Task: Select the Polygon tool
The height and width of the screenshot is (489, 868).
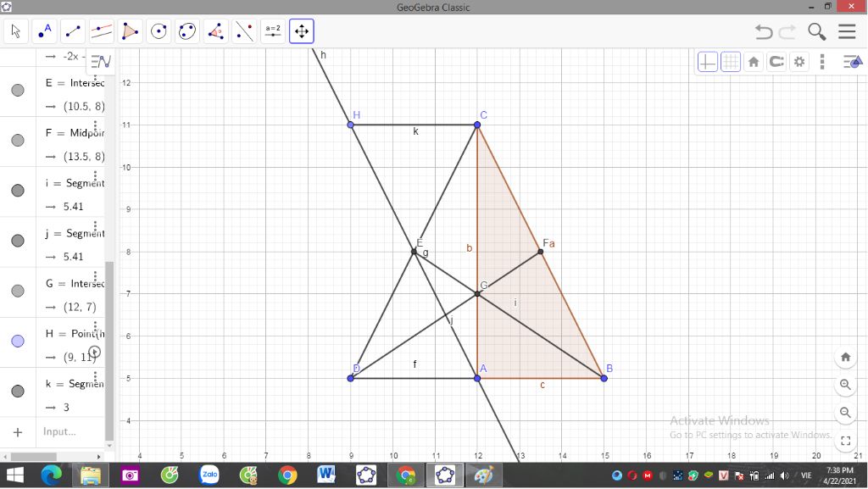Action: [x=130, y=31]
